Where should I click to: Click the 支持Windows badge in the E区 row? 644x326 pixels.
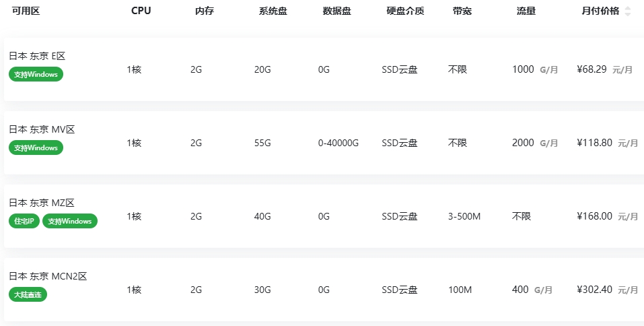[36, 74]
